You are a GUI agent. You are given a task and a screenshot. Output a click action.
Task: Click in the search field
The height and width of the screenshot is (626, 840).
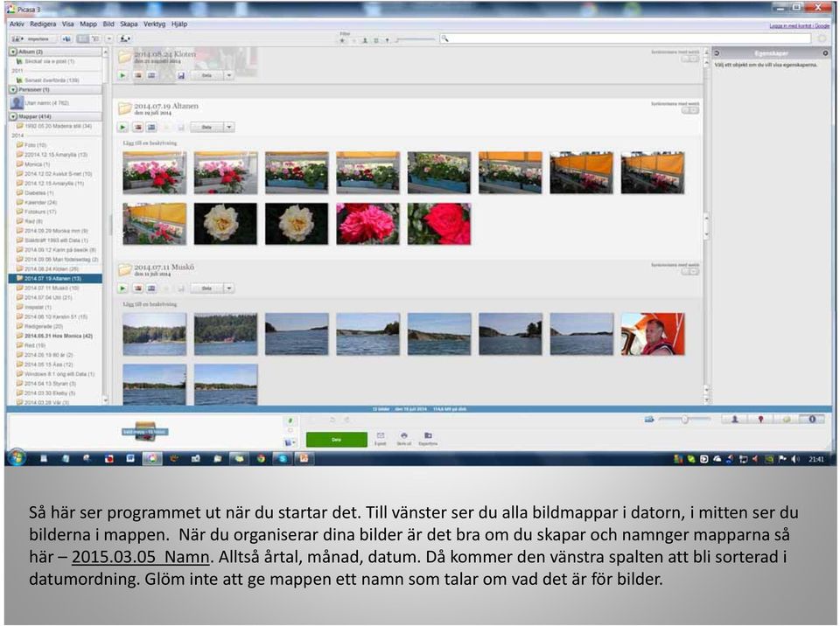625,38
